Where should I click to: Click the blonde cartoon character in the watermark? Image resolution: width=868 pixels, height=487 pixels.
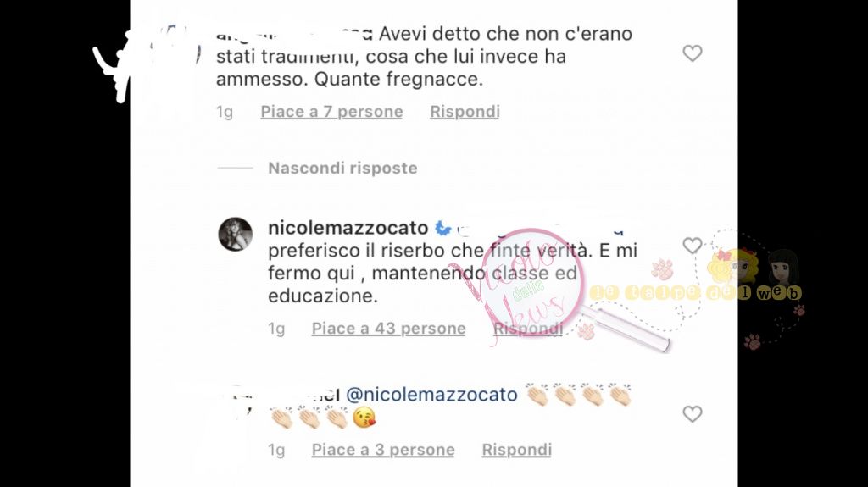732,266
